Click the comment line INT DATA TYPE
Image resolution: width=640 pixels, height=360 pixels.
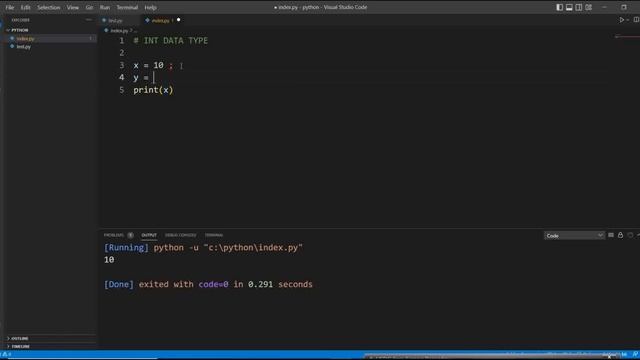pos(171,41)
